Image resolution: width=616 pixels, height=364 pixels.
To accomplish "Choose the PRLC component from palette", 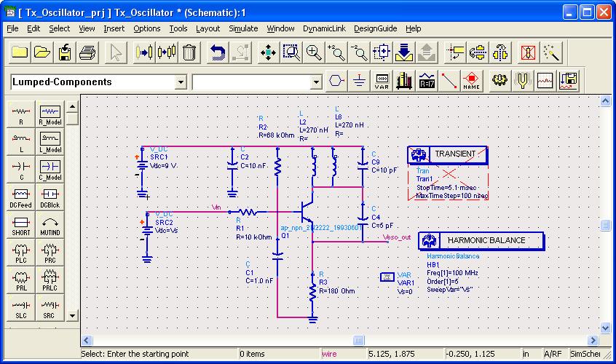I will (50, 280).
